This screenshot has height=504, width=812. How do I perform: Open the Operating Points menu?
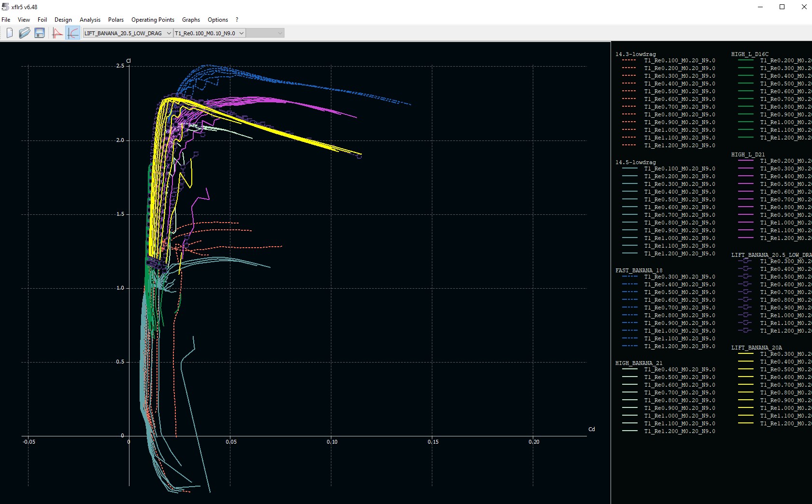153,20
